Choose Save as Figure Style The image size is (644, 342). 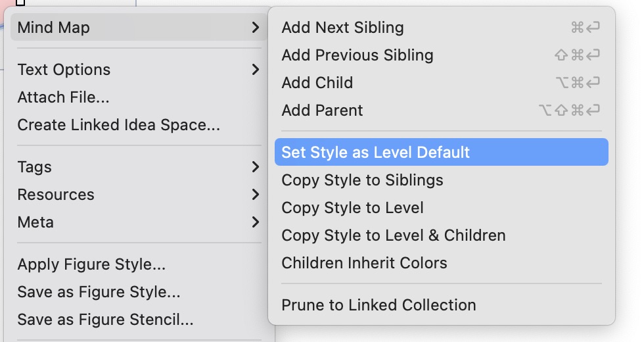pos(99,292)
